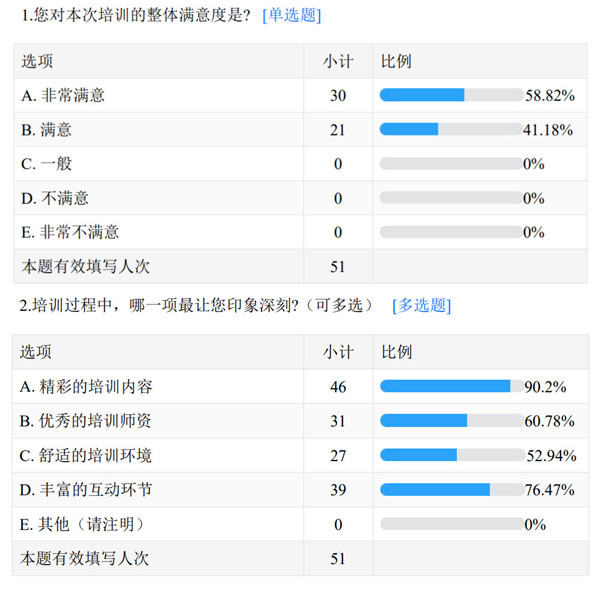Screen dimensions: 600x589
Task: Select the 'B. 优秀的培训师资' option label
Action: click(x=86, y=421)
